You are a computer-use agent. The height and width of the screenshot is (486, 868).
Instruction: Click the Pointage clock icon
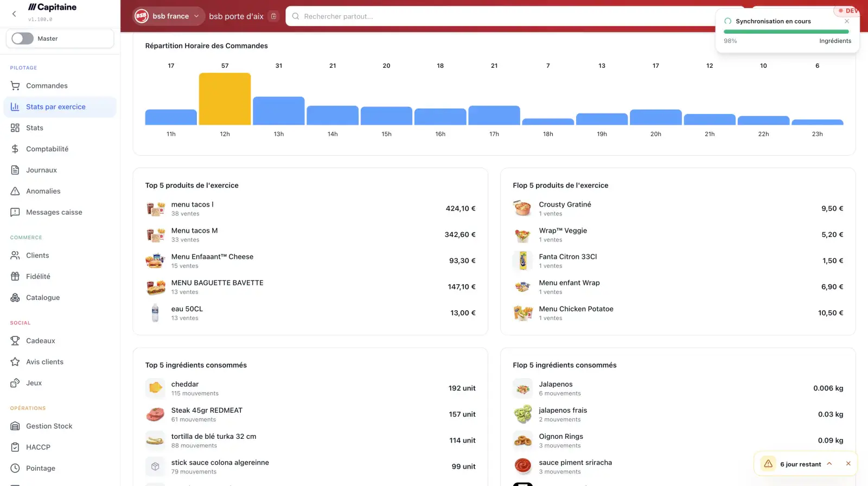tap(15, 469)
